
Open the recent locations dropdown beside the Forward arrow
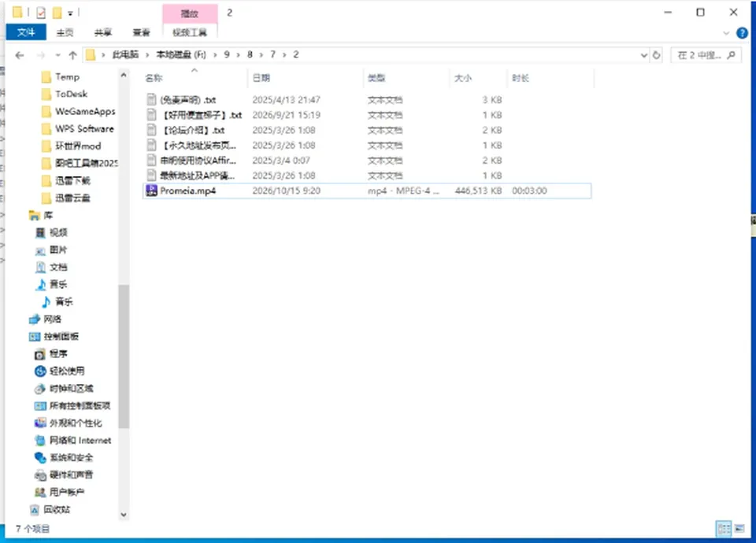(x=57, y=55)
